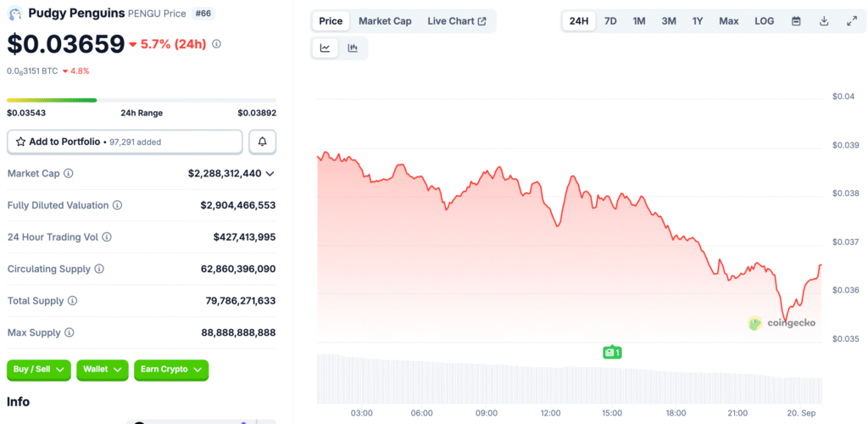Switch to the Market Cap tab

point(385,21)
